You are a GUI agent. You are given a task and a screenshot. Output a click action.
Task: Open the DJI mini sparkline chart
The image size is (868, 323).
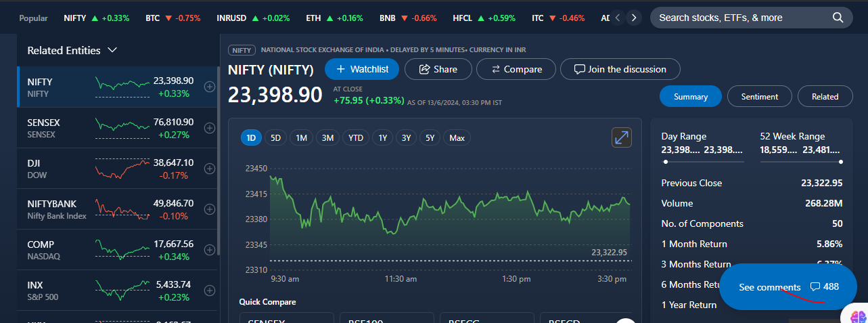122,168
